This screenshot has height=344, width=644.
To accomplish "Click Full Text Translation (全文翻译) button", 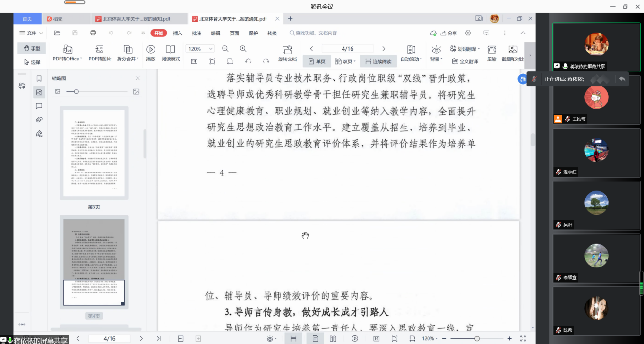I will point(465,61).
